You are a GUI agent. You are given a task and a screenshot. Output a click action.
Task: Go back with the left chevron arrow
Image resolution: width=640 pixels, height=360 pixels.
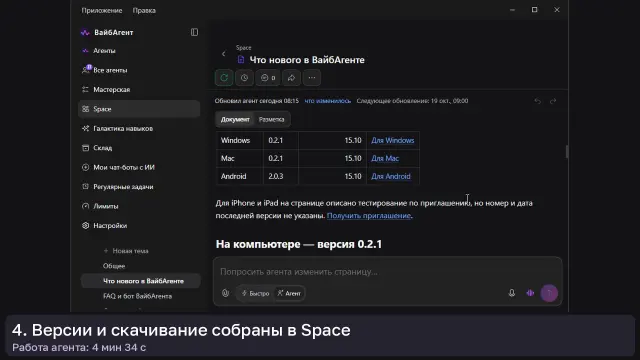(x=224, y=54)
